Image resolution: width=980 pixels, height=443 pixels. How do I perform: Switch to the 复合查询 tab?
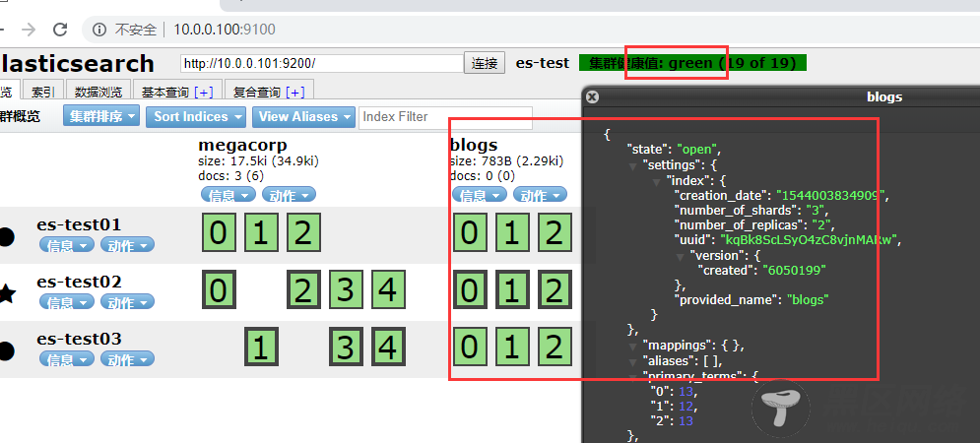[257, 93]
